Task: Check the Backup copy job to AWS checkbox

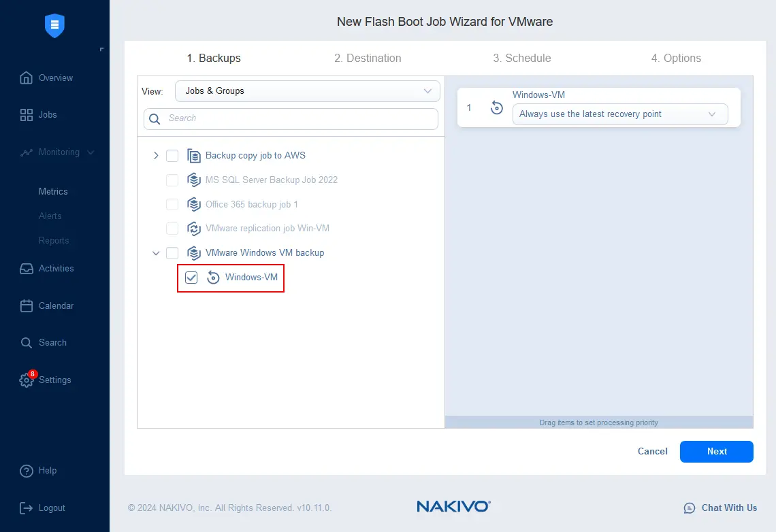Action: pyautogui.click(x=172, y=156)
